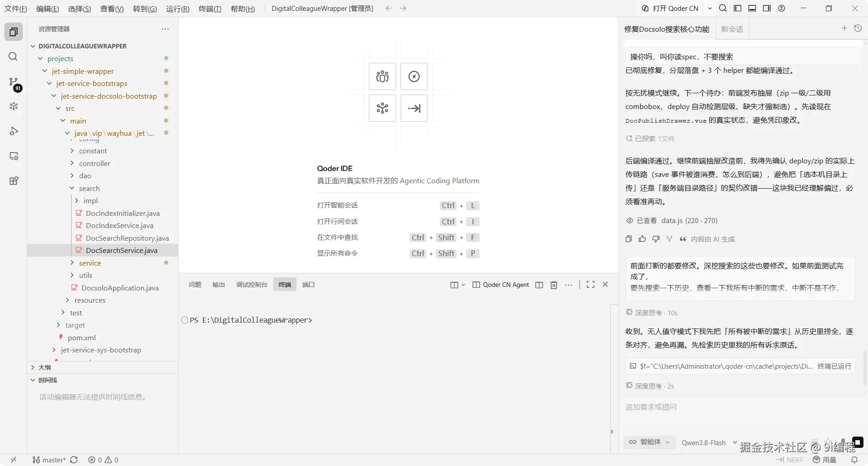Click the chat input field 追加需求或提问

click(x=741, y=407)
